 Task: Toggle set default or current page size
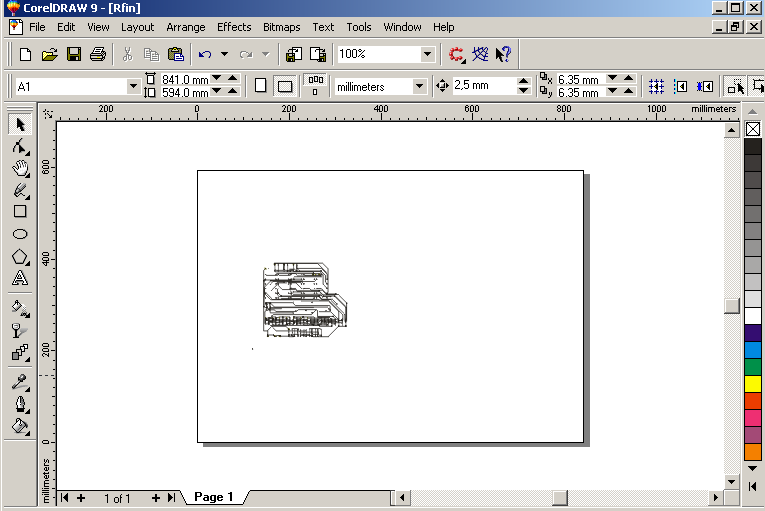pos(315,85)
